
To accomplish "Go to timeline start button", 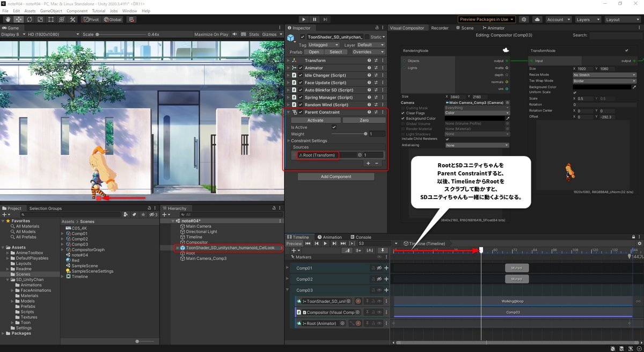I will tap(308, 244).
